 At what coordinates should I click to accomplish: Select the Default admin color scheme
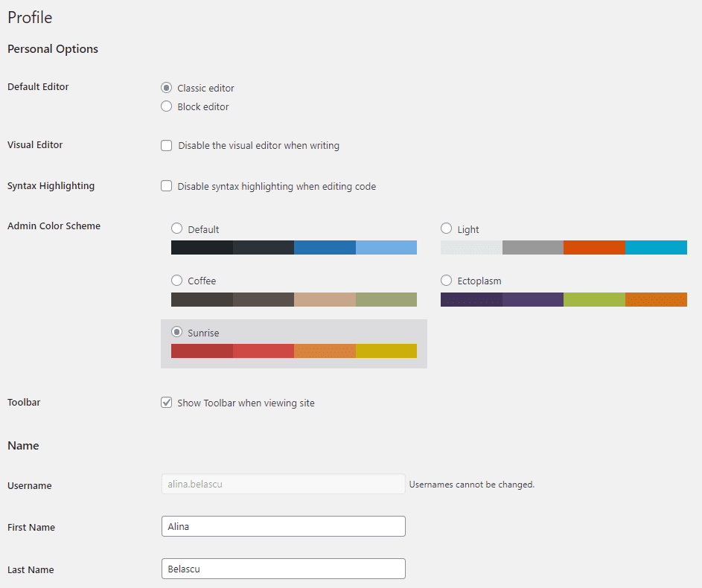click(x=176, y=229)
